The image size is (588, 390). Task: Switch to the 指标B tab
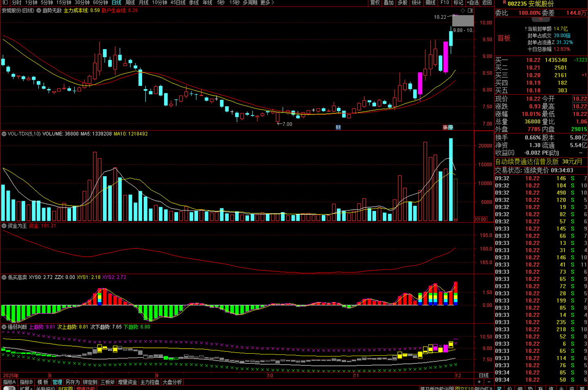click(x=26, y=382)
